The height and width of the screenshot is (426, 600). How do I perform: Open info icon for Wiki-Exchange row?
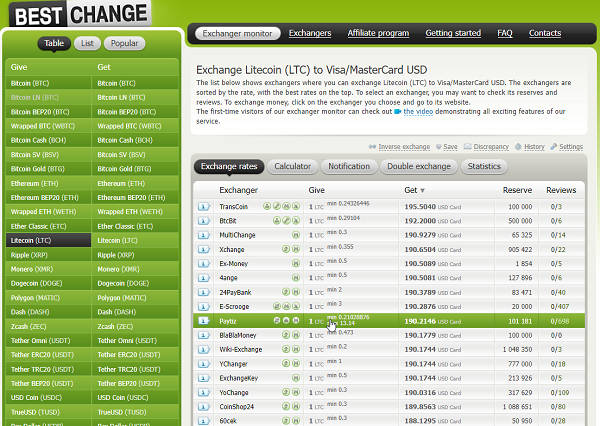[x=204, y=349]
